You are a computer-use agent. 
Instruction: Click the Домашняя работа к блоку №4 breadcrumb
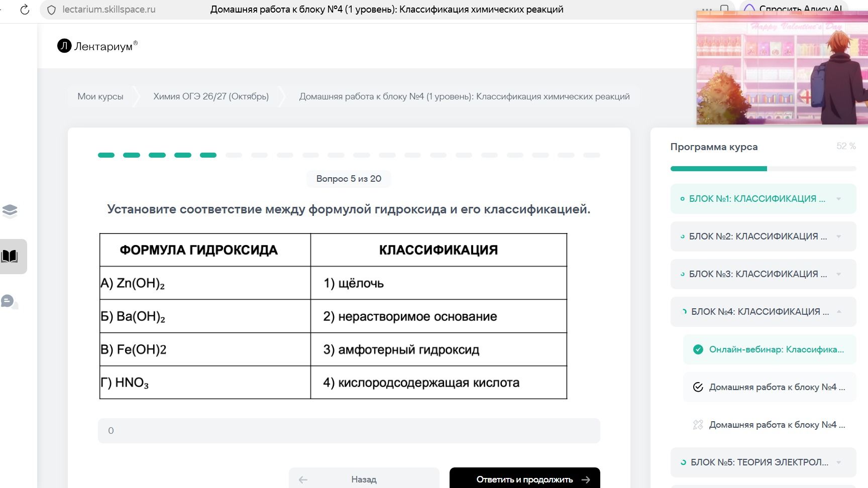click(465, 96)
